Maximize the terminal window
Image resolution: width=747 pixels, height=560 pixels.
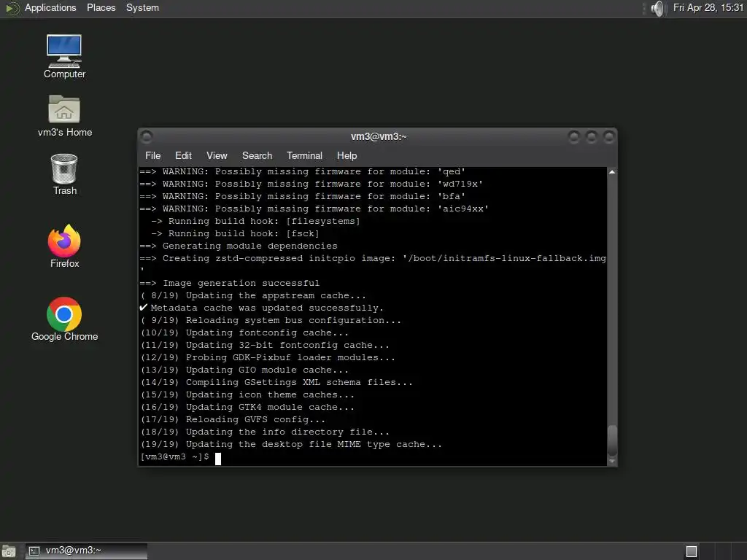pyautogui.click(x=591, y=137)
